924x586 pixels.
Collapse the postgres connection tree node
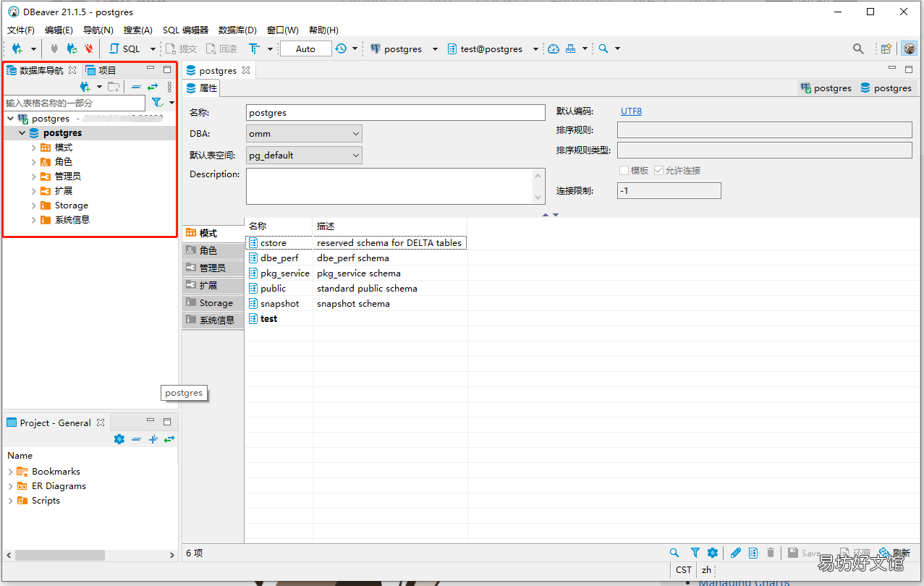point(10,118)
